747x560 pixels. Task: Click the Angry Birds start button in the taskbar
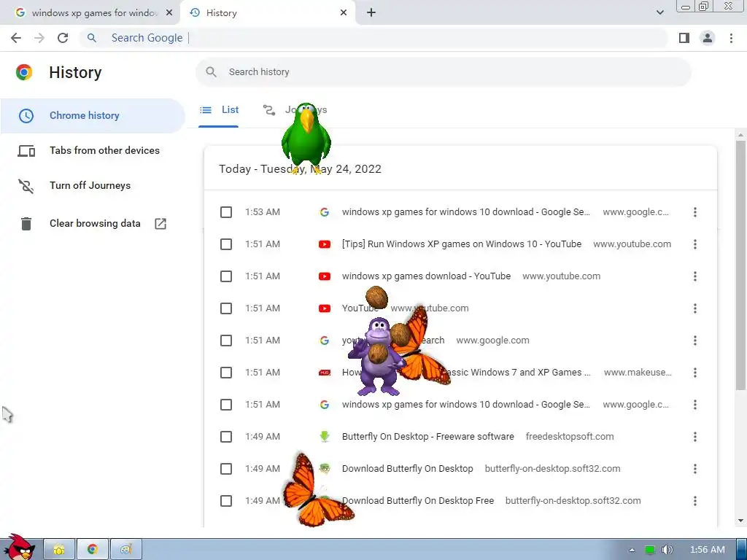pos(19,548)
